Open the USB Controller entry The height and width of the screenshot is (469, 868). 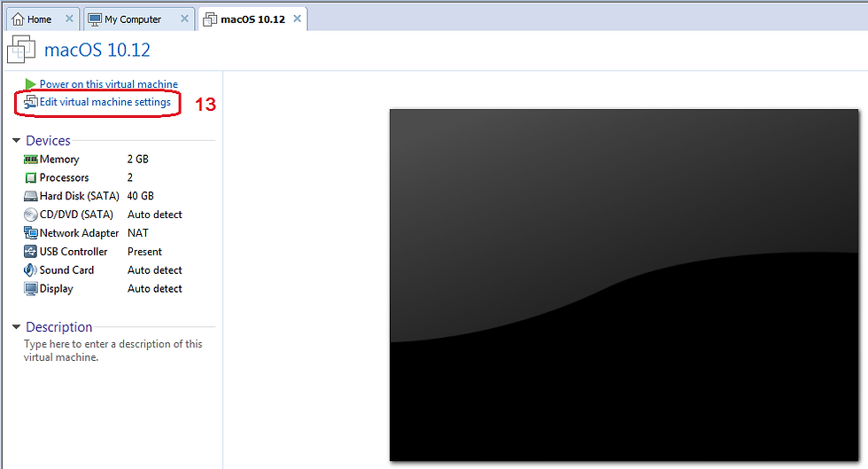point(74,252)
